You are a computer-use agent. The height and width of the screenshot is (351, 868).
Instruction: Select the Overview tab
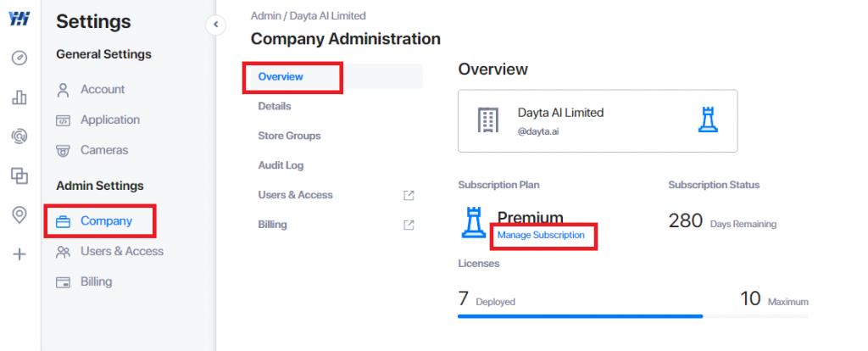[x=281, y=76]
